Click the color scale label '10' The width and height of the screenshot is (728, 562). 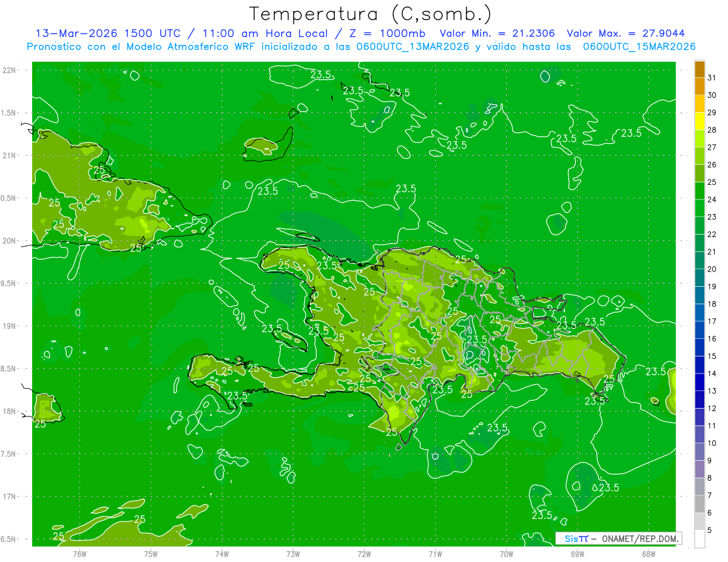[x=712, y=443]
